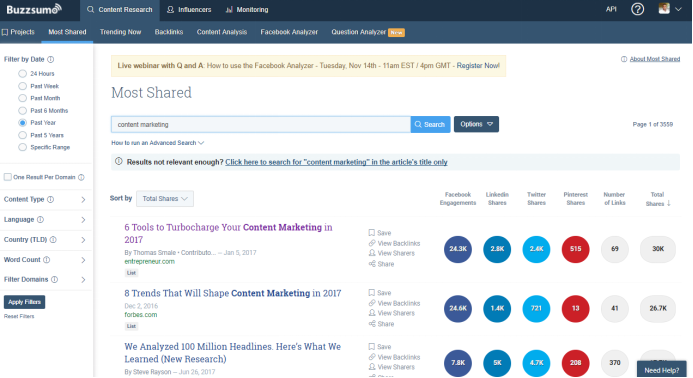The height and width of the screenshot is (378, 693).
Task: Click the API link in header
Action: click(611, 9)
